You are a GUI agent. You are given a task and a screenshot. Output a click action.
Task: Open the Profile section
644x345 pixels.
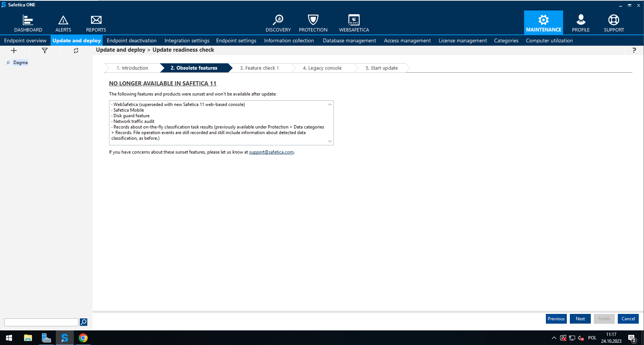581,23
